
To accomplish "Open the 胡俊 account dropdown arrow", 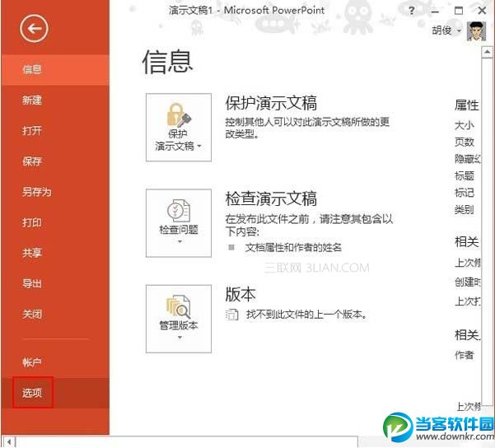I will [x=459, y=30].
